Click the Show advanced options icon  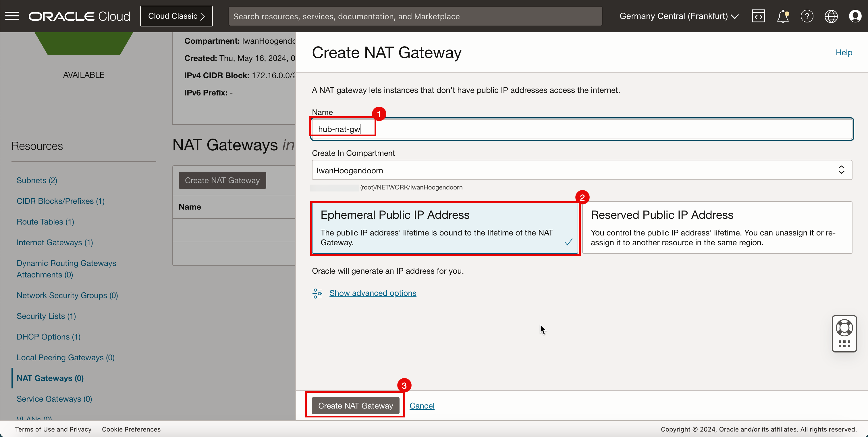coord(317,293)
